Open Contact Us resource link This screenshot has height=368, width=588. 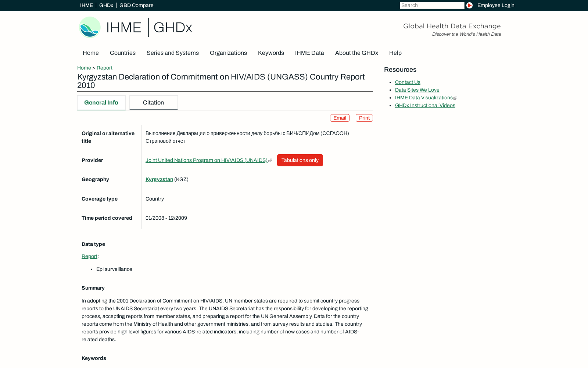coord(408,82)
